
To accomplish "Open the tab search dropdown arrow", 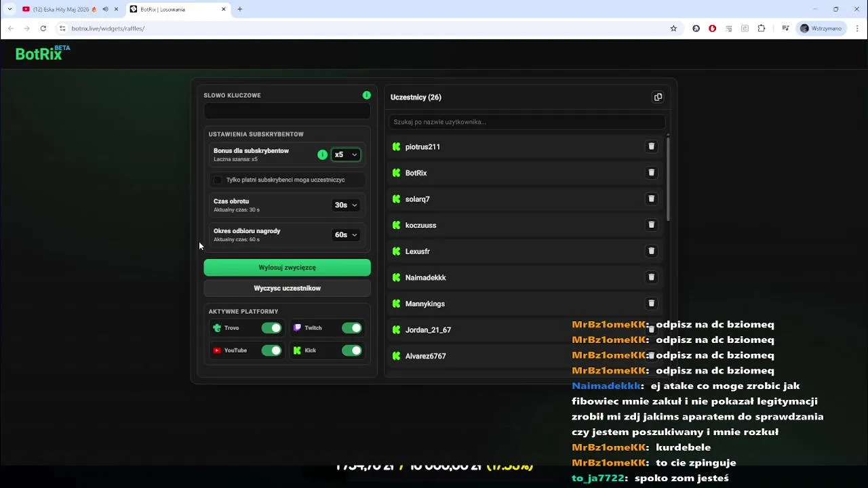I will pos(9,9).
